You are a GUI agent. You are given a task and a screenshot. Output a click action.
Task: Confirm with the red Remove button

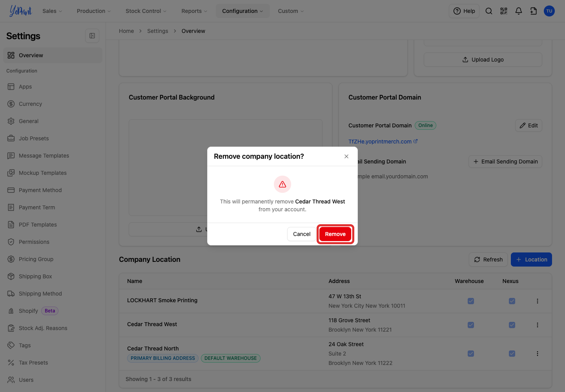335,234
